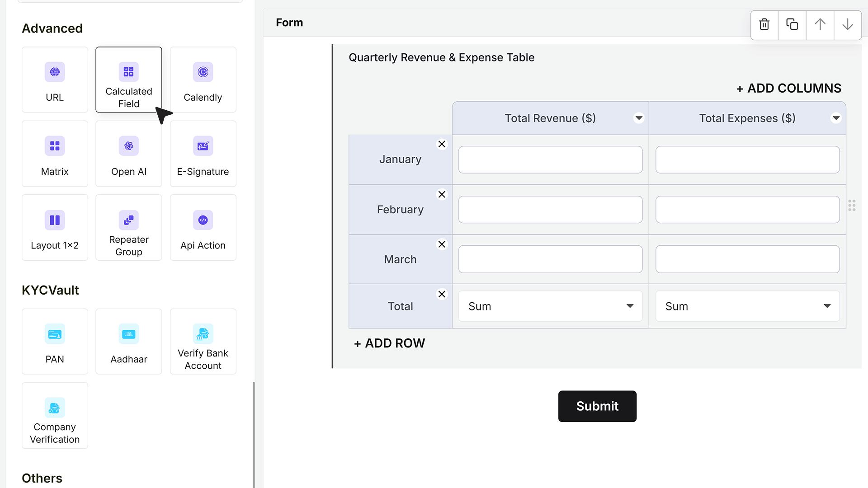Remove the March row
Screen dimensions: 868x488
coord(442,244)
